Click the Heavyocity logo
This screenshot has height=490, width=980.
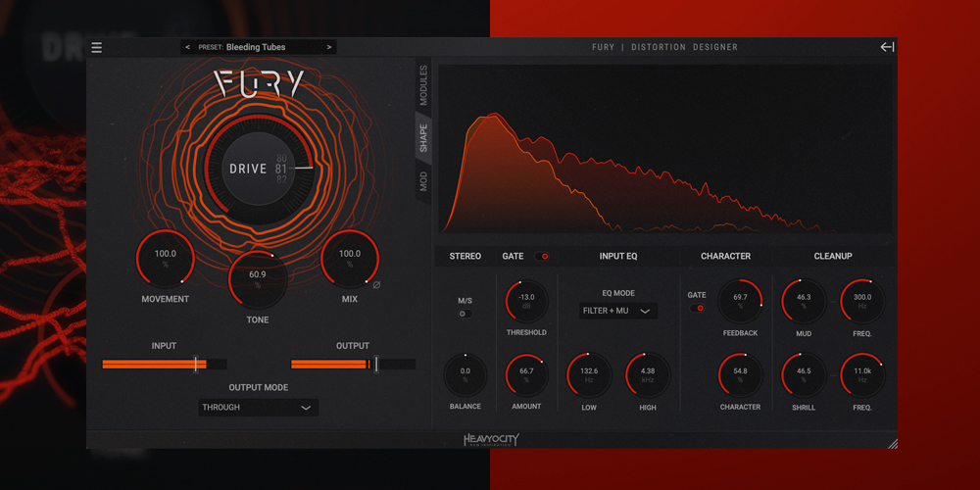(x=491, y=440)
